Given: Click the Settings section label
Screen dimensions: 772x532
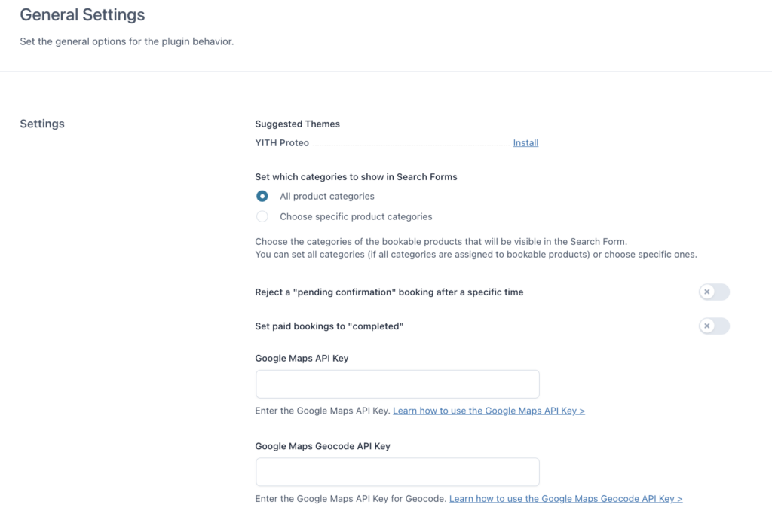Looking at the screenshot, I should (x=42, y=124).
